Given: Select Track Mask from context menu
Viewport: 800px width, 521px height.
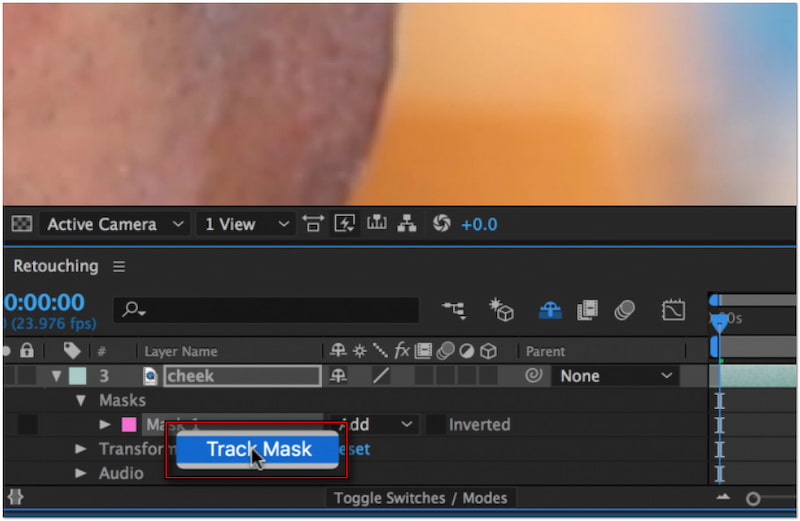Looking at the screenshot, I should [259, 449].
